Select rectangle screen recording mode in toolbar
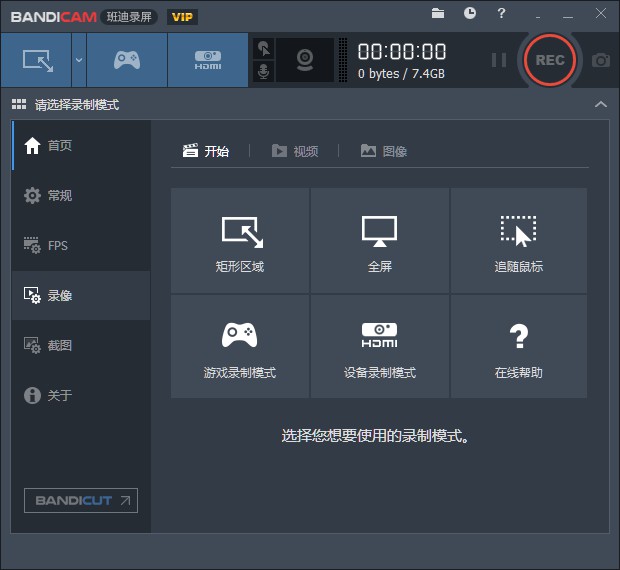620x570 pixels. [x=36, y=60]
